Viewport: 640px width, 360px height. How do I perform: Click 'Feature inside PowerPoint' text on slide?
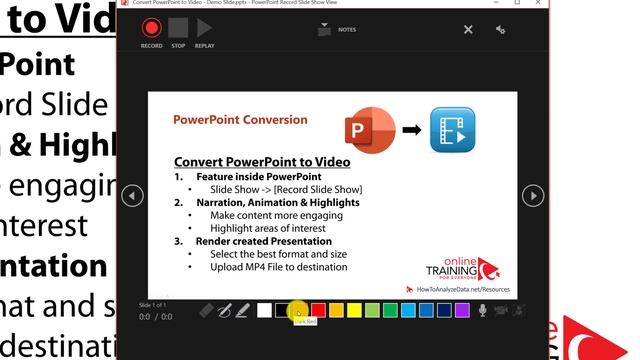(x=259, y=177)
